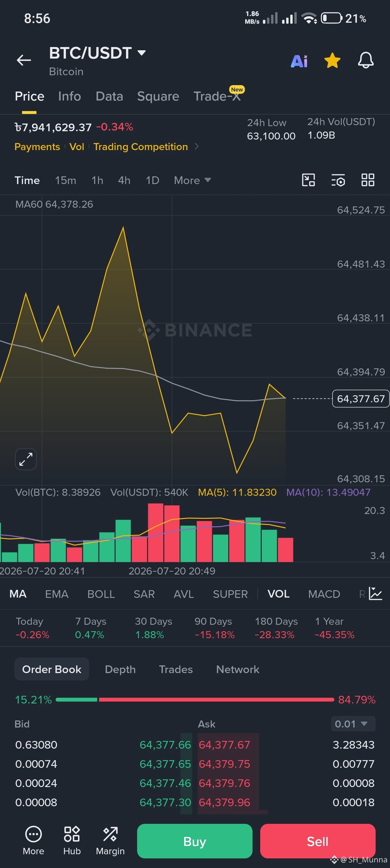Open the Margin trading icon

110,841
